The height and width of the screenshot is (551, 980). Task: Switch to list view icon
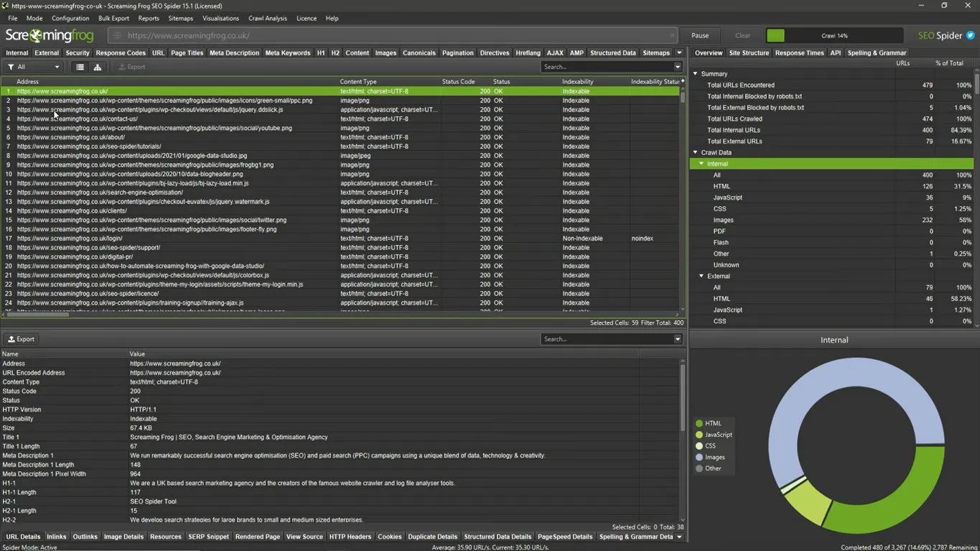tap(80, 67)
